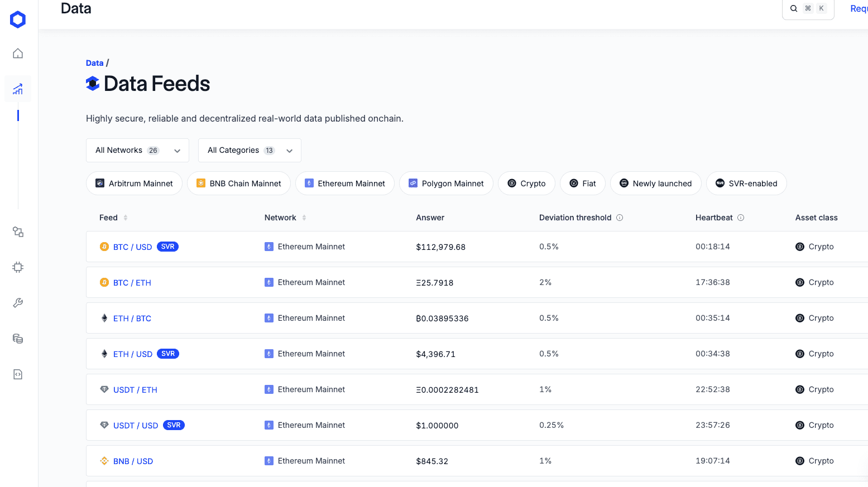The height and width of the screenshot is (487, 868).
Task: Click the BNB icon in BNB / USD row
Action: click(x=104, y=461)
